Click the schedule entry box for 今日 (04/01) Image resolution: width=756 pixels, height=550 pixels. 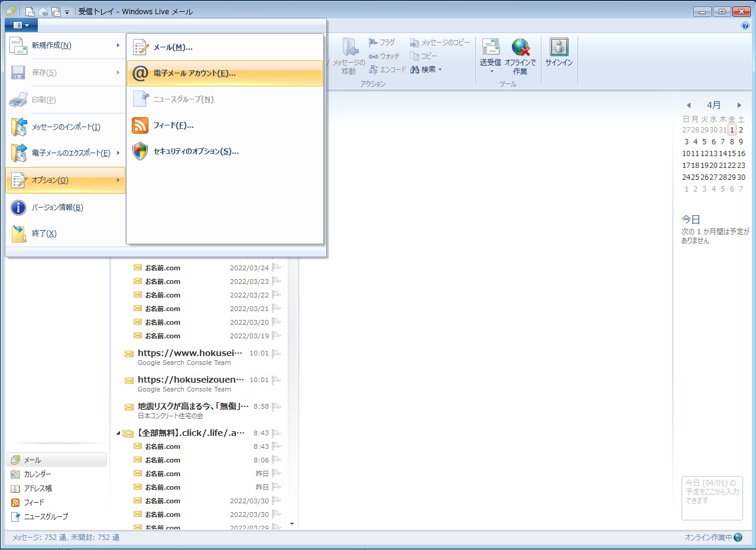click(x=712, y=498)
